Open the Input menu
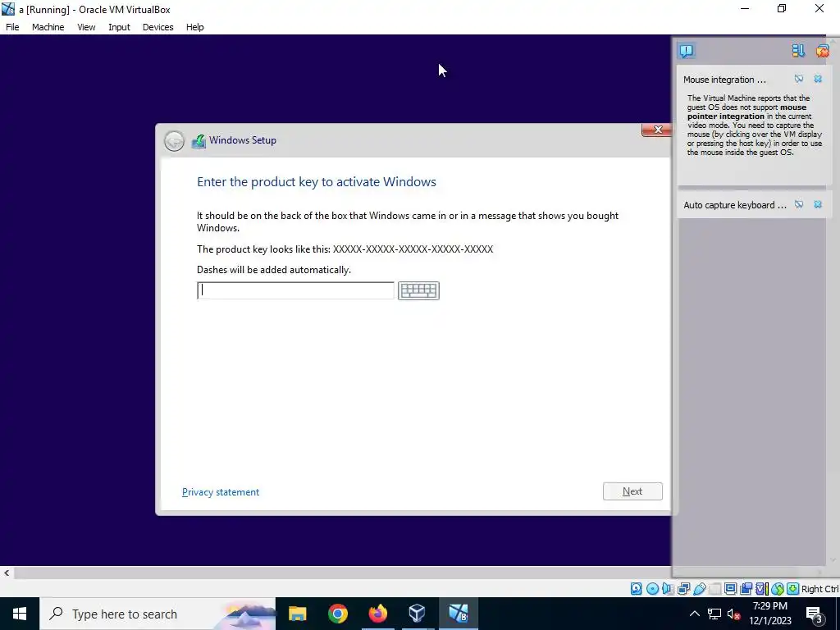This screenshot has width=840, height=630. click(119, 27)
